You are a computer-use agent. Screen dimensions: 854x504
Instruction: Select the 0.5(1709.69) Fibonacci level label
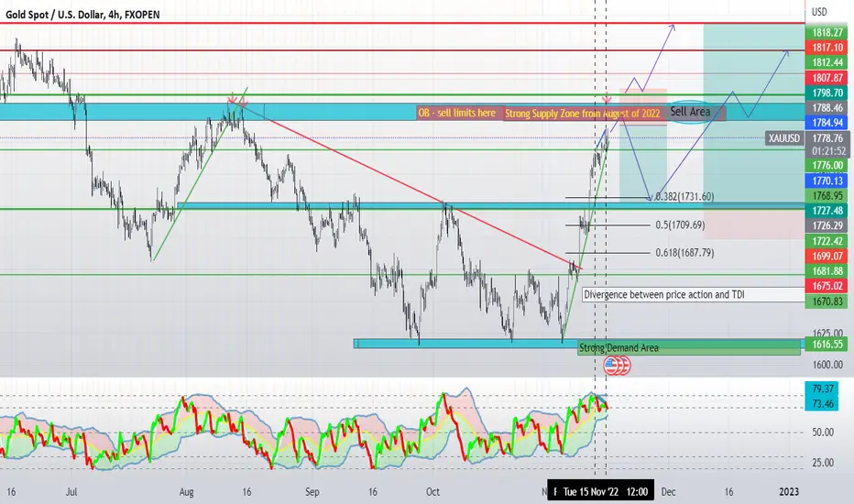pos(680,225)
